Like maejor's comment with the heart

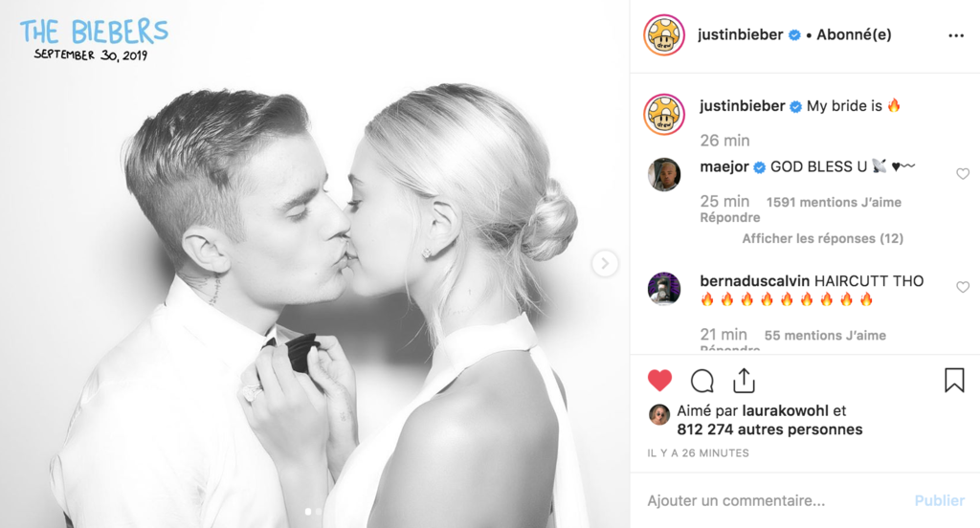coord(963,174)
